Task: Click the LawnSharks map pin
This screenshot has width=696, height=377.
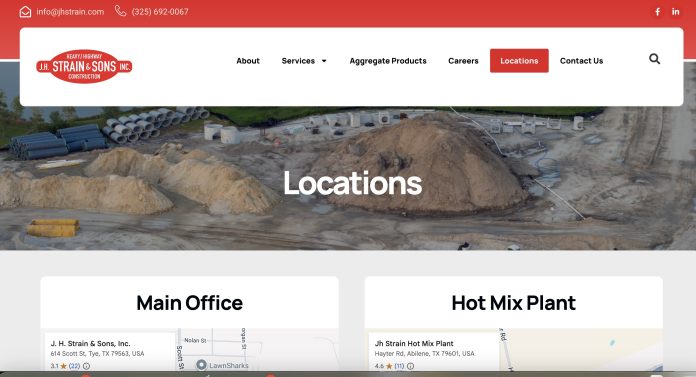Action: tap(202, 365)
